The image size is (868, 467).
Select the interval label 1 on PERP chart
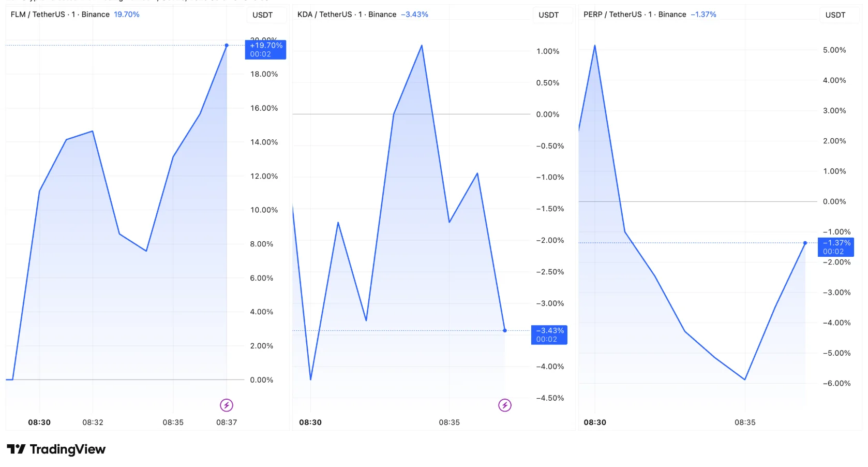pyautogui.click(x=651, y=14)
